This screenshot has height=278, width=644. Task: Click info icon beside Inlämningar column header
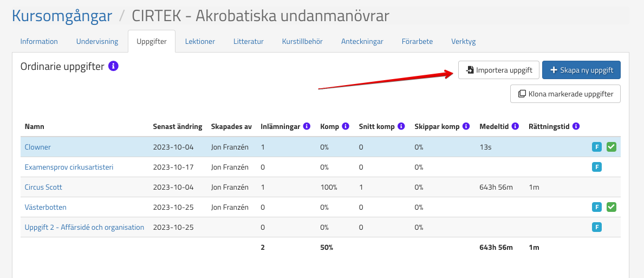tap(307, 126)
